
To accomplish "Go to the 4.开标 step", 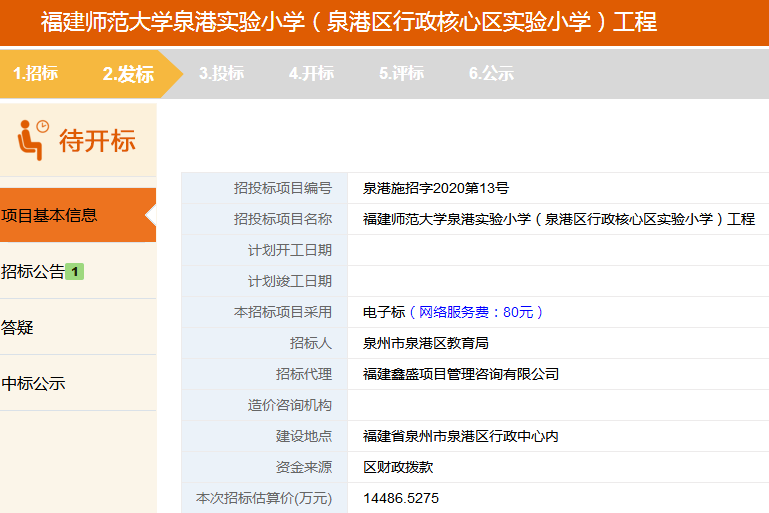I will point(311,74).
